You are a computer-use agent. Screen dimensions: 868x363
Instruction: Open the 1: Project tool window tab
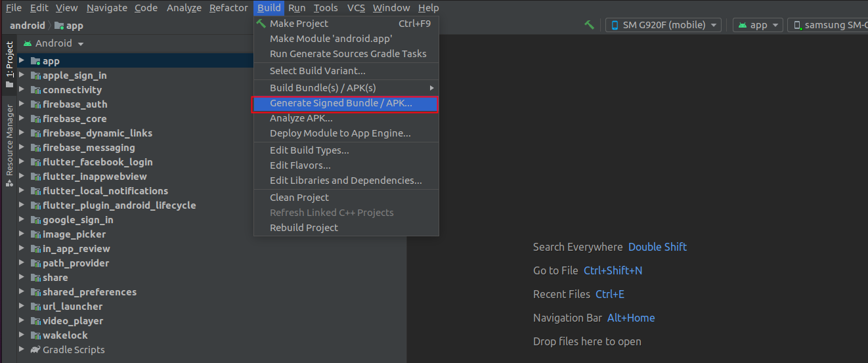point(9,66)
